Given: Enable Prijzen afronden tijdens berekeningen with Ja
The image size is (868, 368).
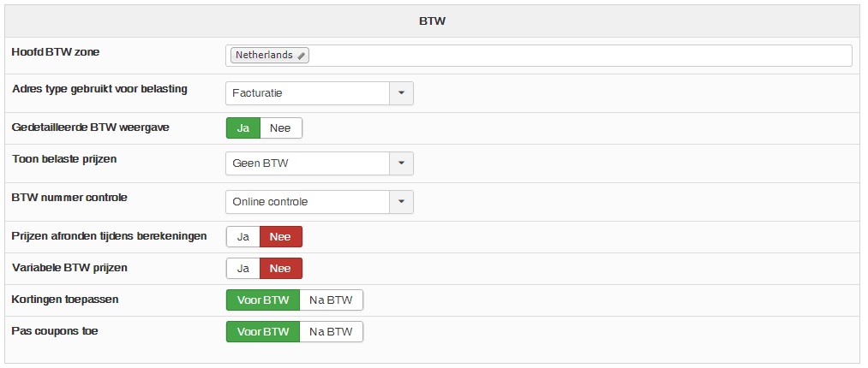Looking at the screenshot, I should pyautogui.click(x=242, y=237).
